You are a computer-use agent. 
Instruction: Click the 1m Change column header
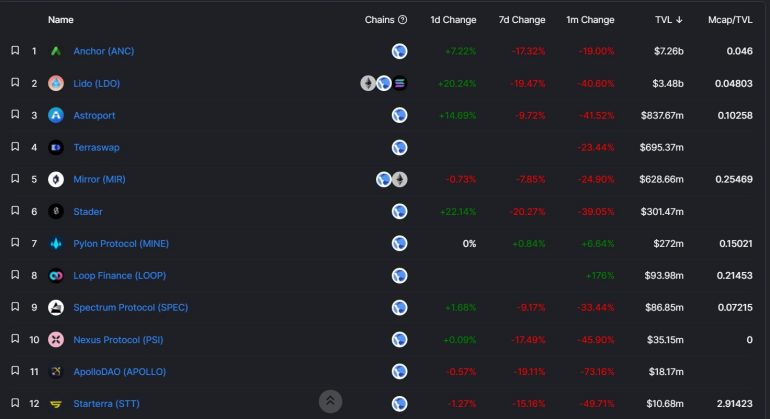pyautogui.click(x=590, y=19)
